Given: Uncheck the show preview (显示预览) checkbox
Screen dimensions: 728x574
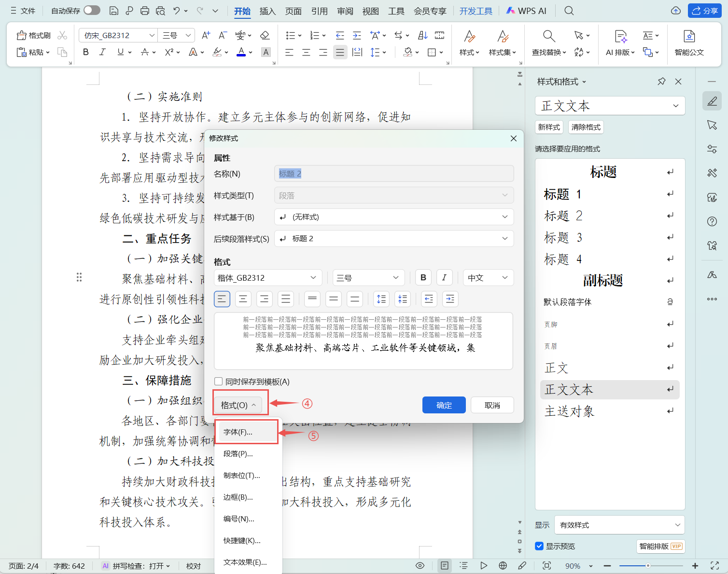Looking at the screenshot, I should click(540, 546).
